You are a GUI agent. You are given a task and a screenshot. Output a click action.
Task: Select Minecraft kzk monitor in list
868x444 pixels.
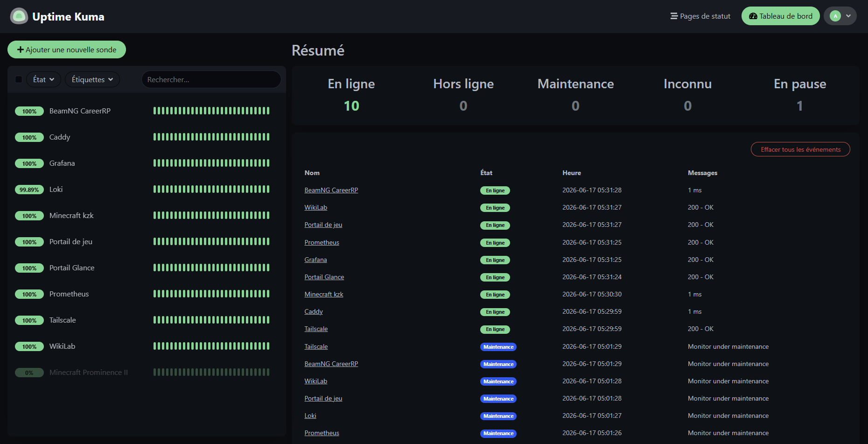tap(147, 215)
